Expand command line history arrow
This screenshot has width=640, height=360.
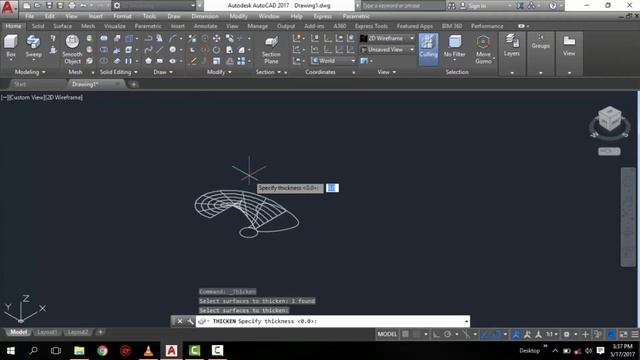tap(466, 321)
